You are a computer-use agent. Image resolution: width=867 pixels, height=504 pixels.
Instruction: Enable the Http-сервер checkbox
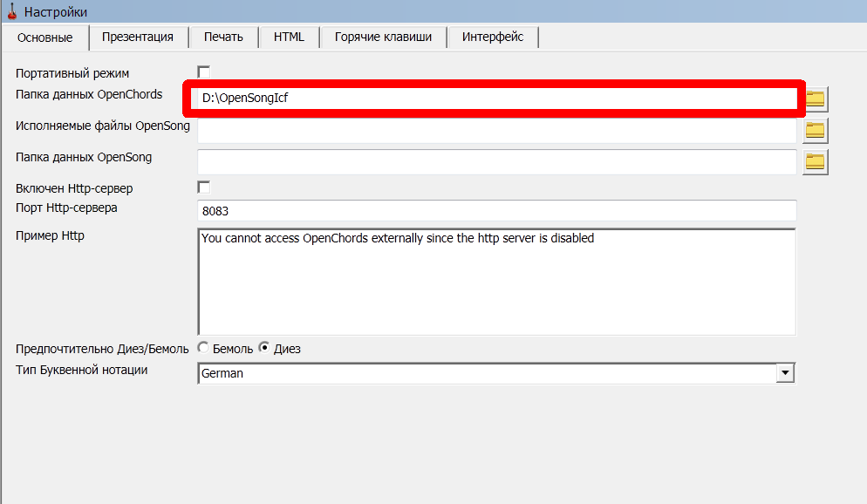[x=203, y=187]
